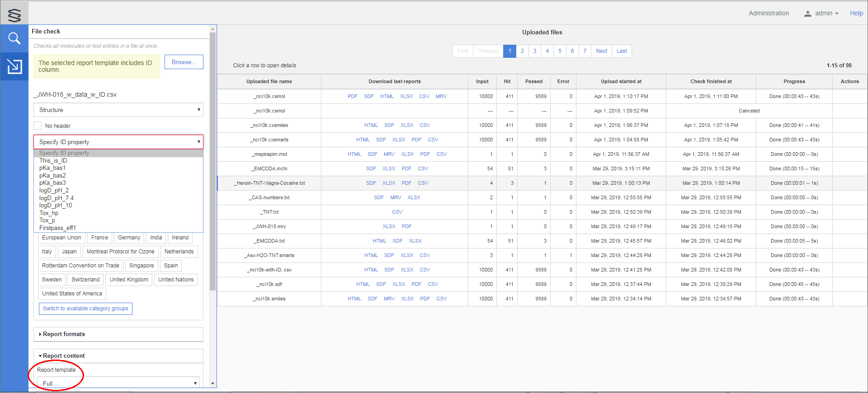Open the _Heroin-TNT-Viagra-Cocaine.txt row
The width and height of the screenshot is (868, 393).
[x=269, y=183]
